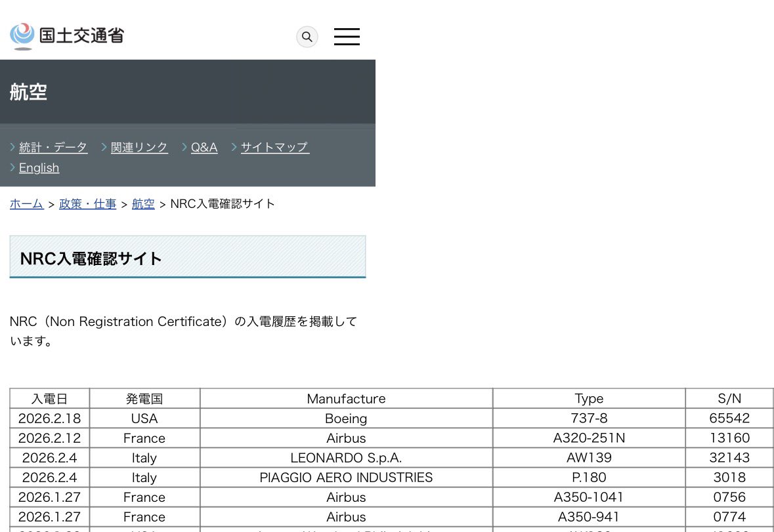Click the Manufacture column header

click(x=346, y=398)
